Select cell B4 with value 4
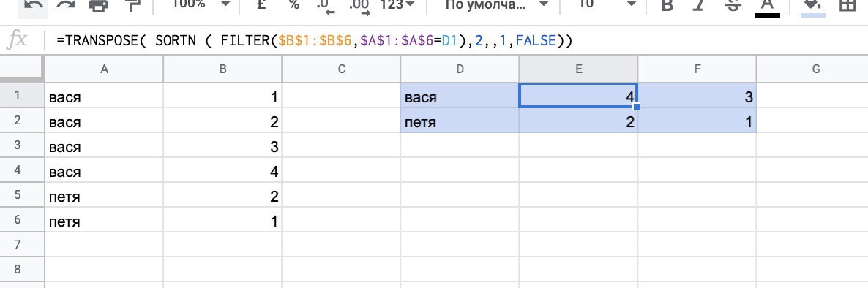 coord(222,170)
